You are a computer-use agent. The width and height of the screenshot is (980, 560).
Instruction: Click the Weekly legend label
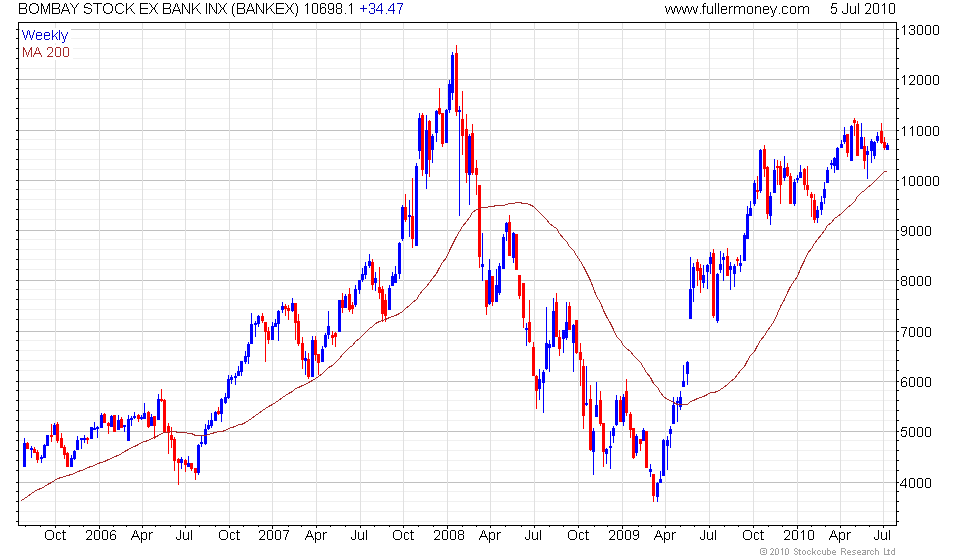click(45, 36)
